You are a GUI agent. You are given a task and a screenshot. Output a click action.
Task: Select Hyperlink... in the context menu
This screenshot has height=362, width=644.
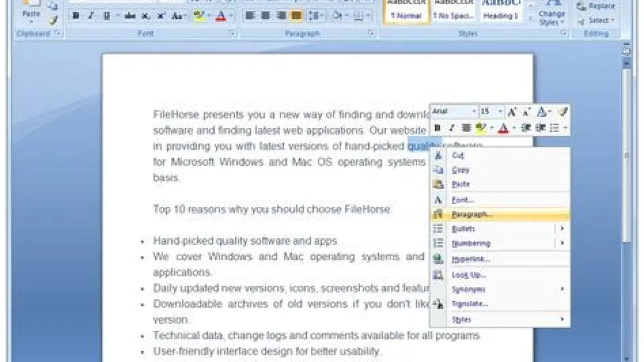pos(471,259)
